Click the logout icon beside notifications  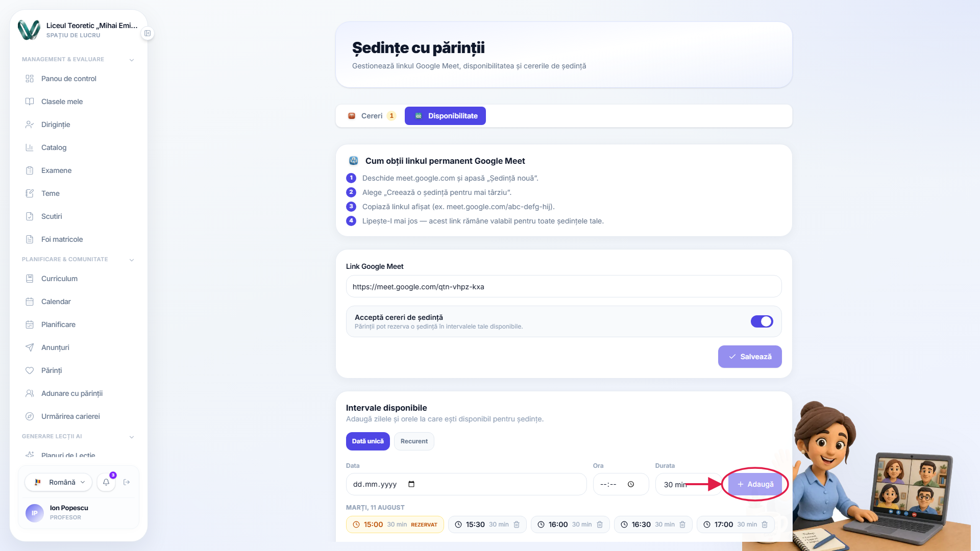point(127,482)
